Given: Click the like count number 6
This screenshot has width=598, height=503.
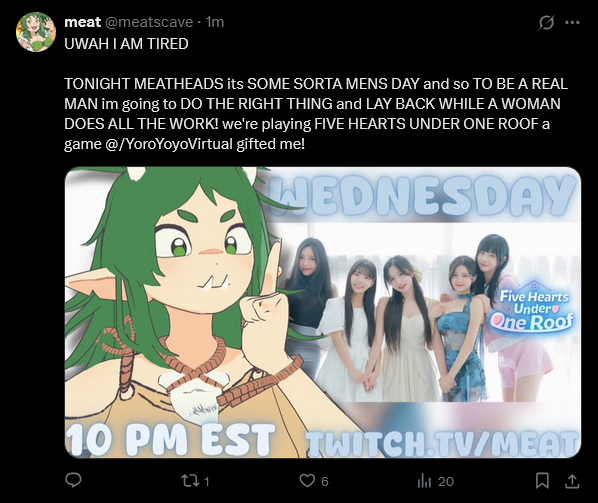Looking at the screenshot, I should click(x=325, y=482).
